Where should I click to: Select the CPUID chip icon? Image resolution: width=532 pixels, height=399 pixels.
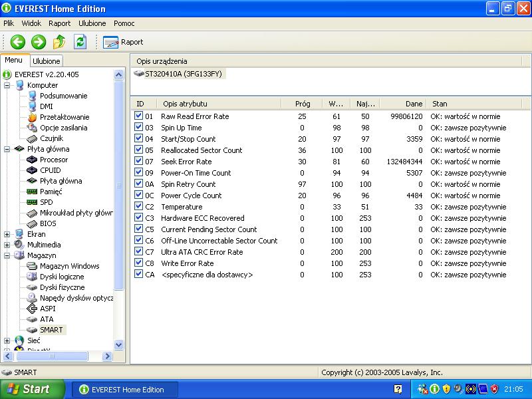(32, 170)
